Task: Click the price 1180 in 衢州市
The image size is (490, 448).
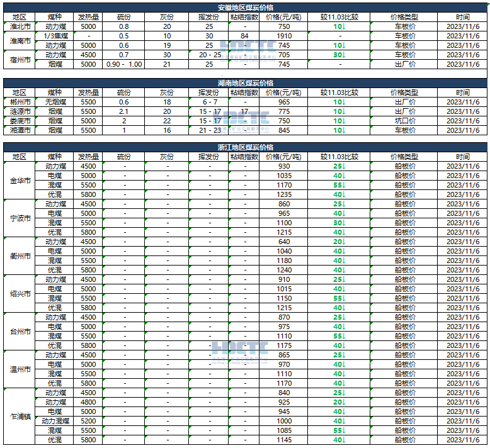Action: (x=284, y=260)
